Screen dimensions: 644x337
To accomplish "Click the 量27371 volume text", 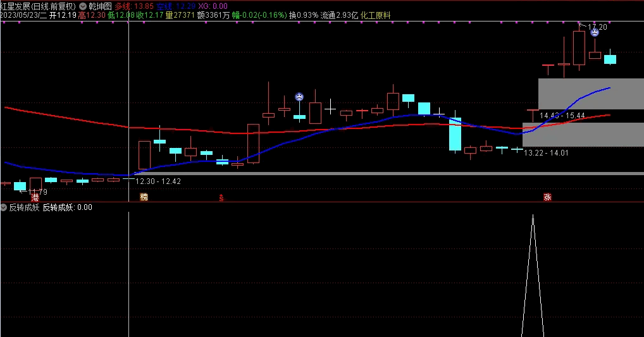I will tap(180, 15).
